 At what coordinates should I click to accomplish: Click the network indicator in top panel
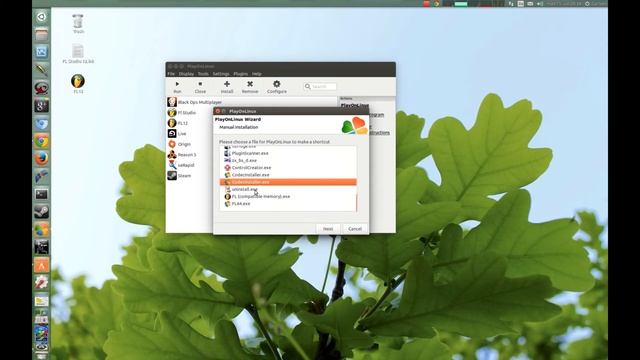click(x=511, y=4)
